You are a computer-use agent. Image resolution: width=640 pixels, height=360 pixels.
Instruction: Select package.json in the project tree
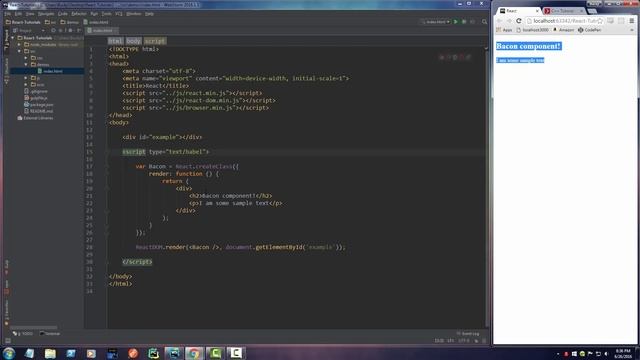click(39, 104)
